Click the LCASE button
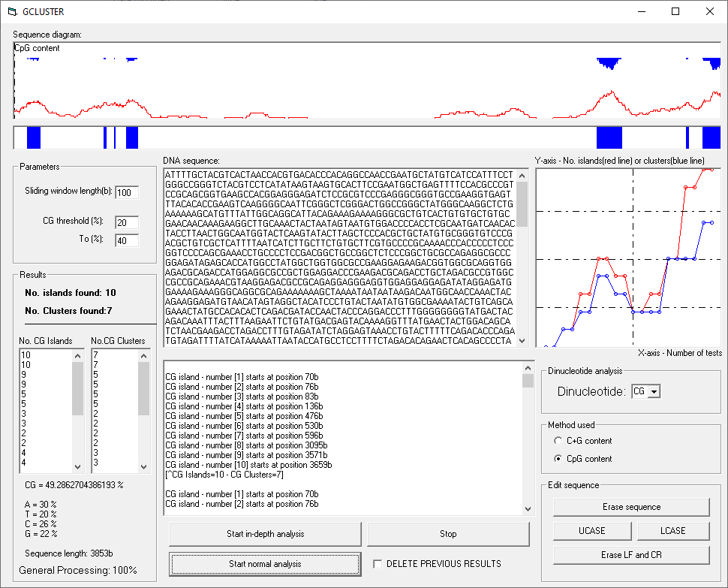The image size is (728, 588). click(x=672, y=530)
